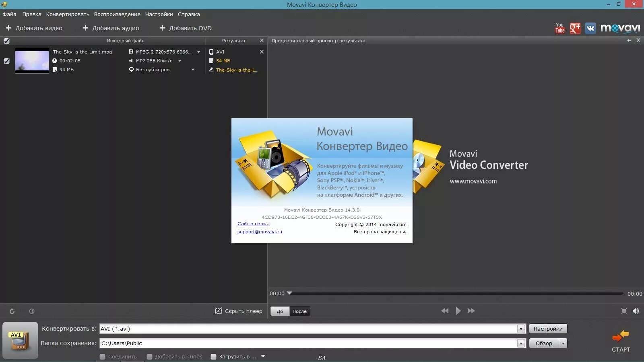Click the START convert arrows icon
Viewport: 644px width, 362px height.
click(x=621, y=336)
